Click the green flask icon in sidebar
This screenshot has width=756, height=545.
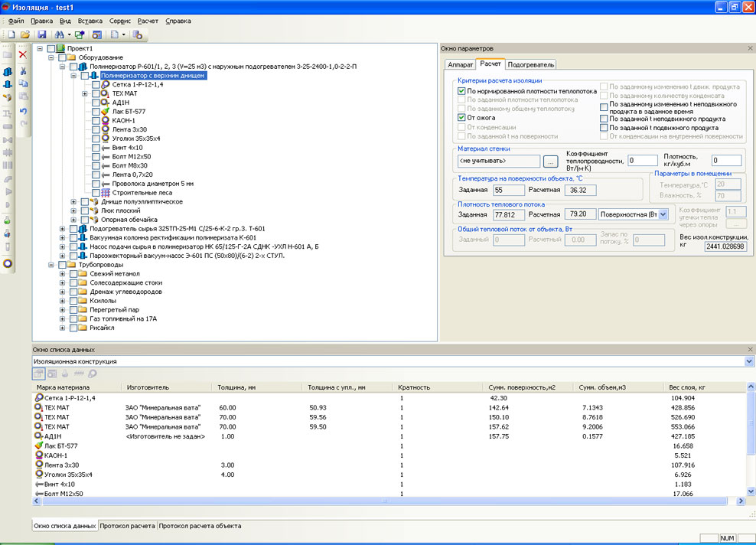[x=7, y=220]
